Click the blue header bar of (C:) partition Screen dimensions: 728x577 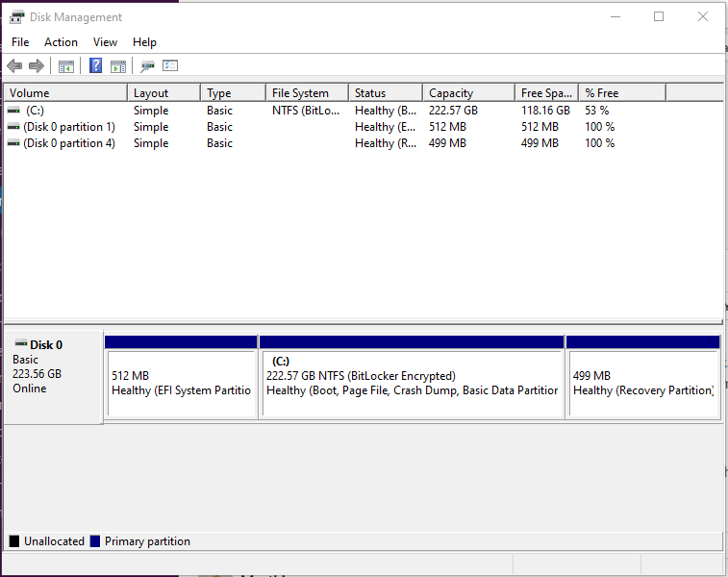[x=412, y=341]
